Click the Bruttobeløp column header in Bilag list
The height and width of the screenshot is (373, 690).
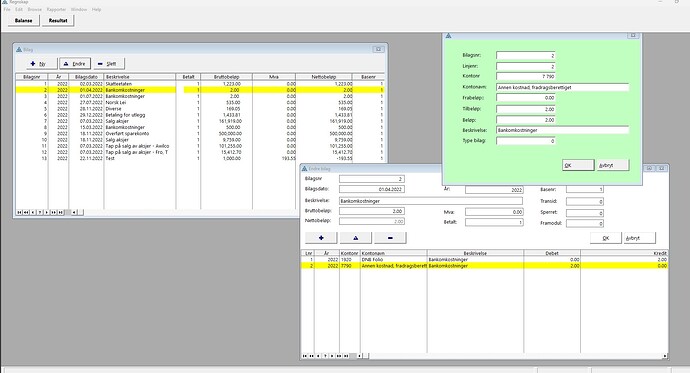[x=227, y=77]
